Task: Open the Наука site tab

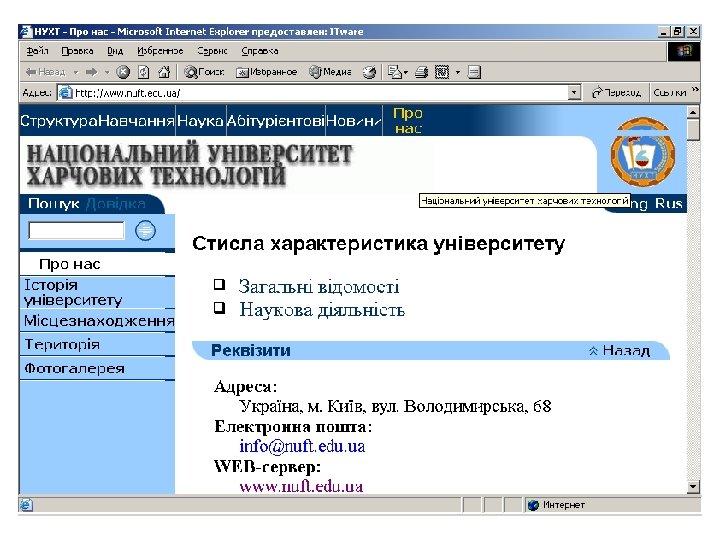Action: point(200,121)
